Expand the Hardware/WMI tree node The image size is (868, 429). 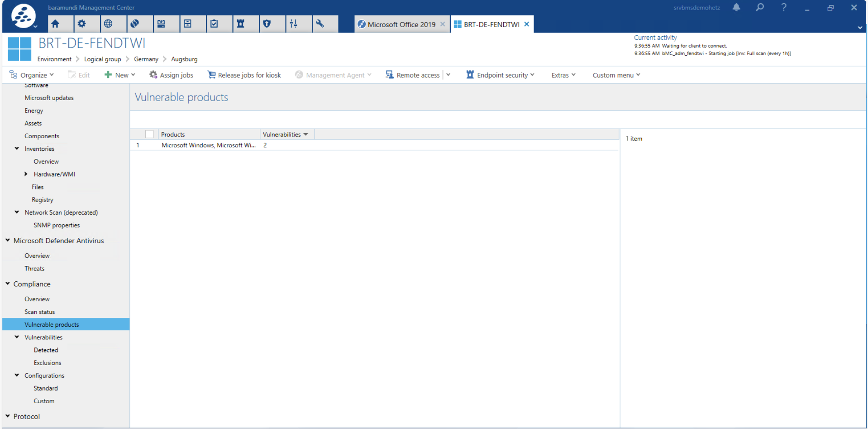tap(26, 174)
